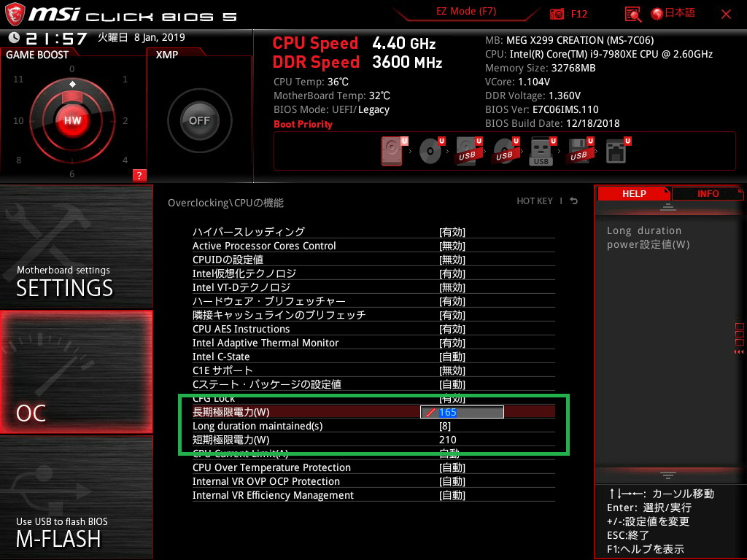Click the MSI dragon shield logo
747x560 pixels.
[x=15, y=15]
